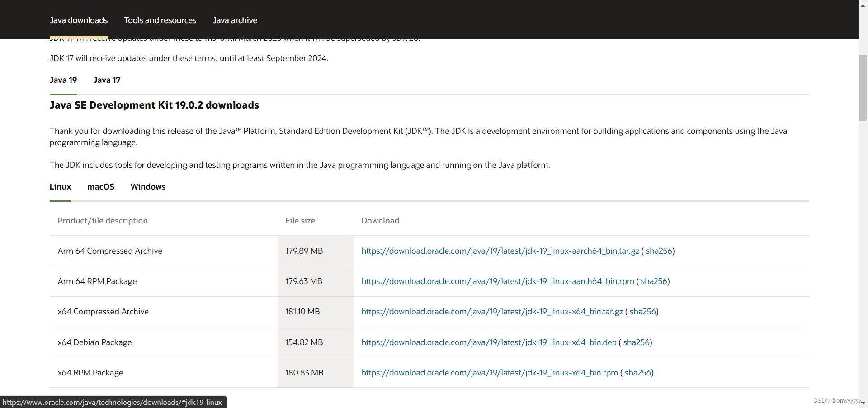
Task: Click the '181.10 MB' file size
Action: click(x=302, y=312)
